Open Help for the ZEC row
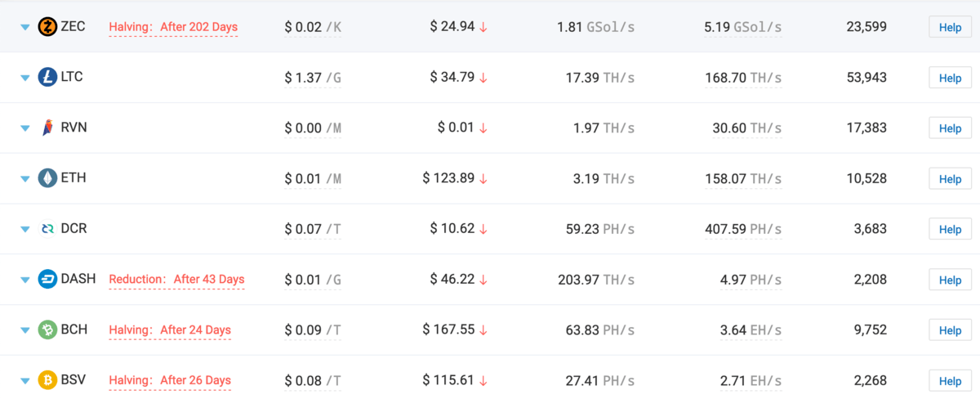Image resolution: width=980 pixels, height=399 pixels. pos(950,27)
